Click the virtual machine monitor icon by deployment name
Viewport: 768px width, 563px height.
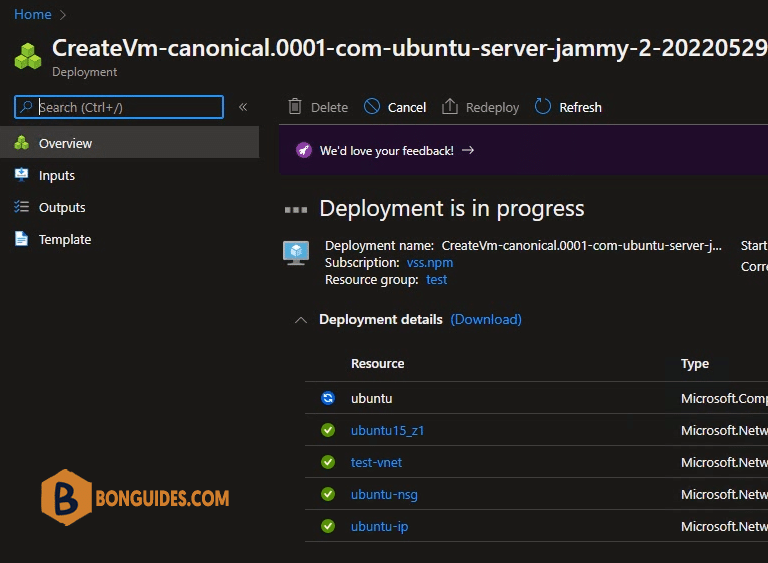coord(296,253)
